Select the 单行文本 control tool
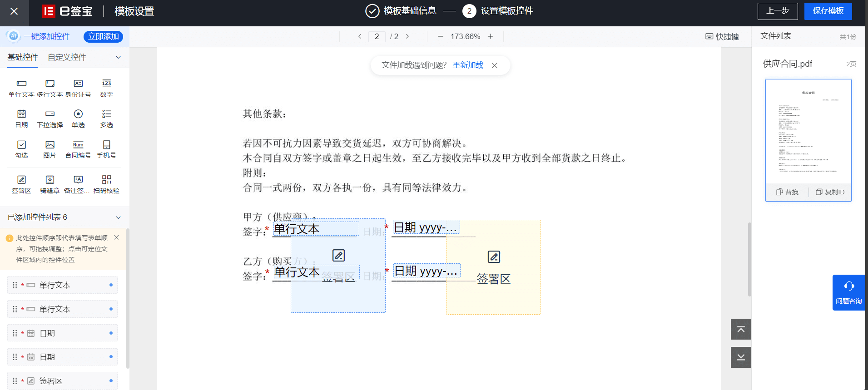This screenshot has height=390, width=868. coord(21,88)
